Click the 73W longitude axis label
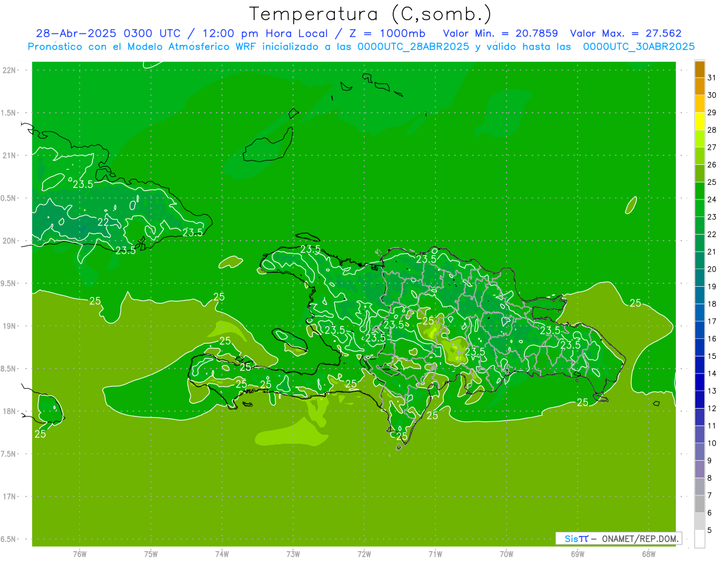The image size is (728, 562). tap(293, 554)
